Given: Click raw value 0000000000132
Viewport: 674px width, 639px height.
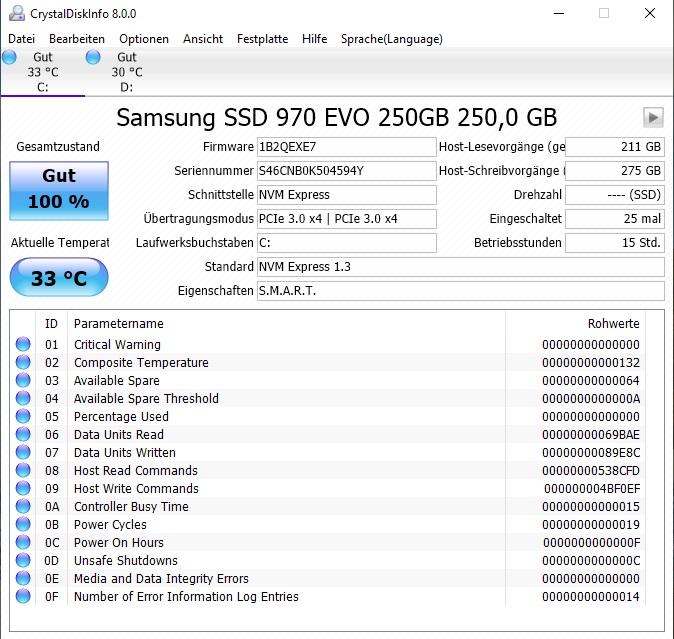Looking at the screenshot, I should [591, 363].
